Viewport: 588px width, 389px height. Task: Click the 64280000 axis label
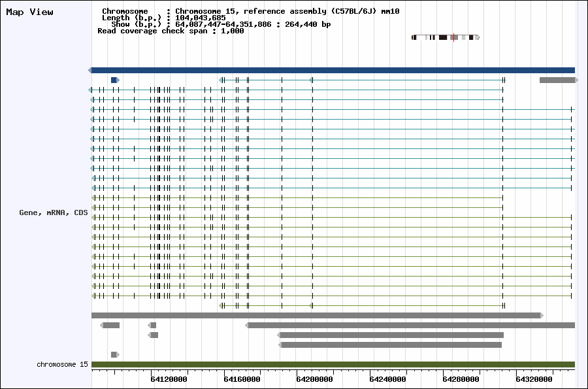461,379
